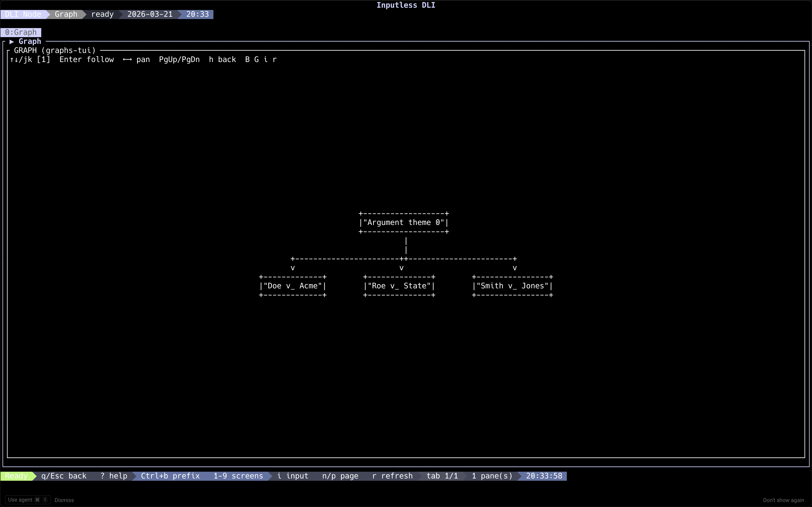The width and height of the screenshot is (812, 507).
Task: Click the 20:33:58 clock in bottom bar
Action: click(544, 476)
